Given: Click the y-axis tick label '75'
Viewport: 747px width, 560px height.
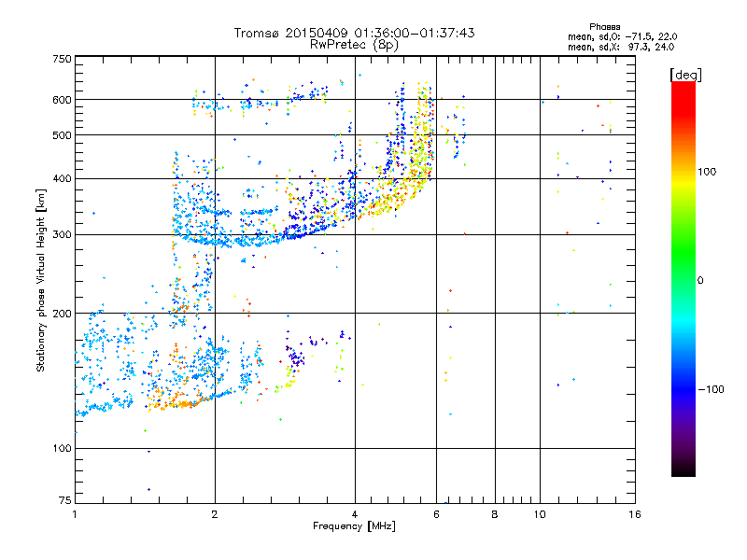Looking at the screenshot, I should pyautogui.click(x=65, y=500).
